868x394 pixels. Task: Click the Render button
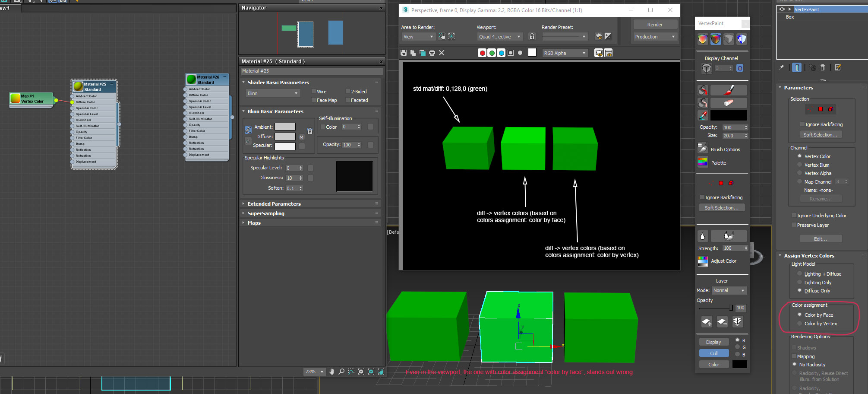pyautogui.click(x=655, y=24)
